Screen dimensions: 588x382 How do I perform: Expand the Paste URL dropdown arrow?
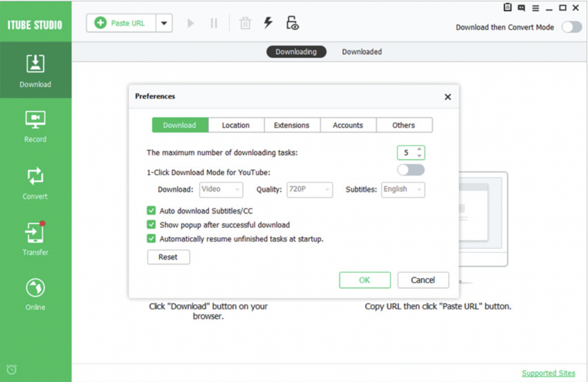point(164,23)
